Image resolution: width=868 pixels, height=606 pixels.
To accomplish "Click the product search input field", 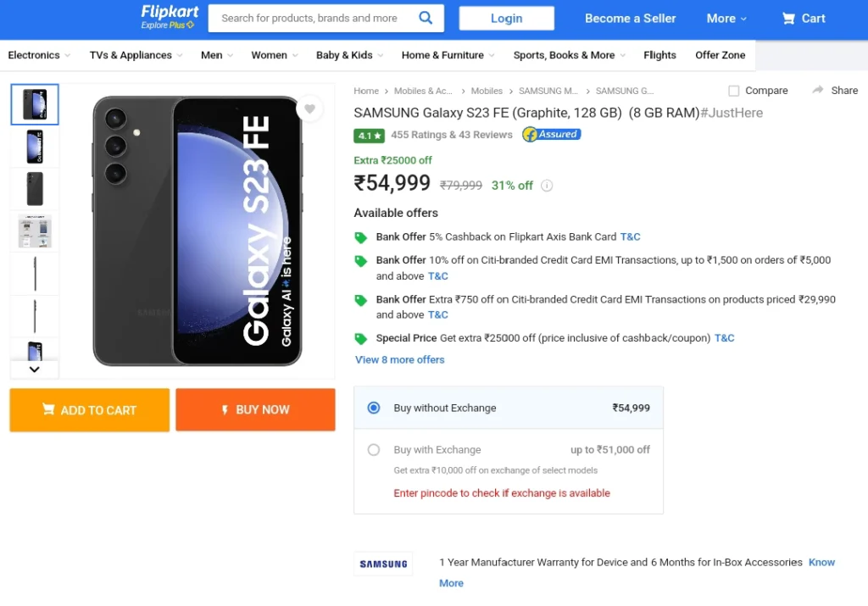I will (x=313, y=18).
